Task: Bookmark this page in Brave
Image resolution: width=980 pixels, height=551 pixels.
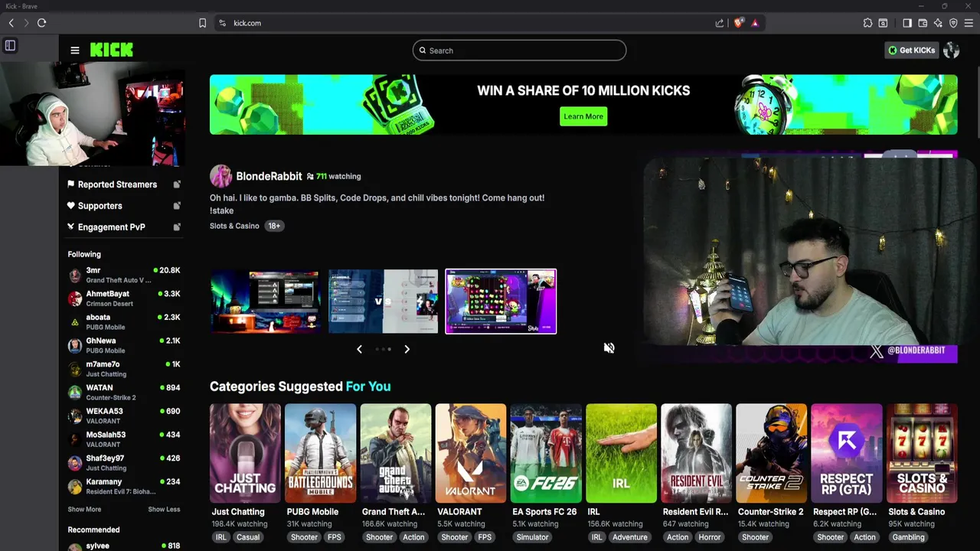Action: coord(202,23)
